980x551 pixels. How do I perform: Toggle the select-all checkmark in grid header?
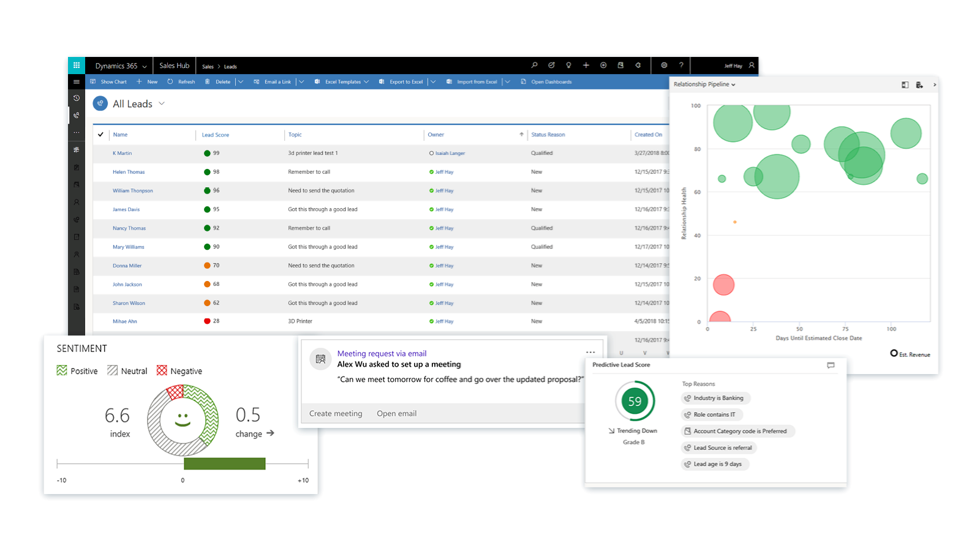(100, 135)
